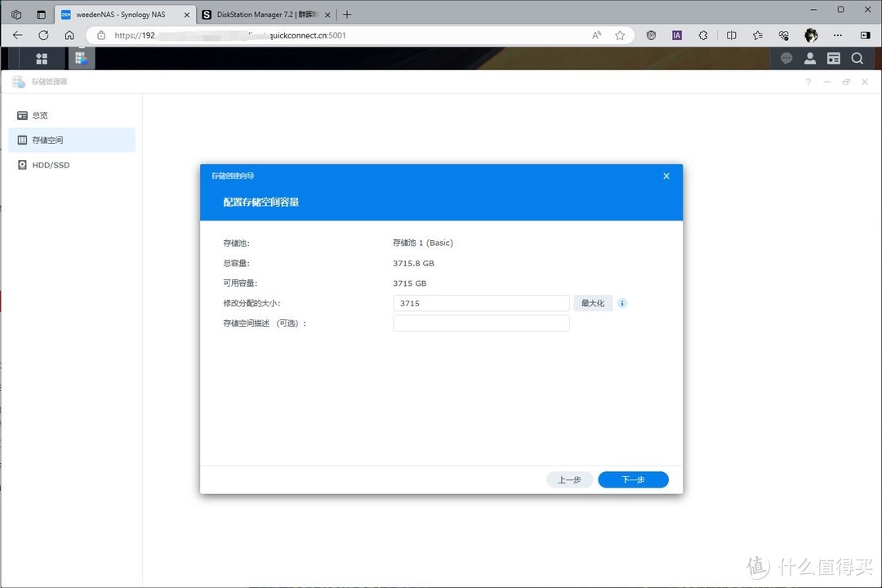The image size is (882, 588).
Task: Open browser settings and more menu
Action: [x=838, y=35]
